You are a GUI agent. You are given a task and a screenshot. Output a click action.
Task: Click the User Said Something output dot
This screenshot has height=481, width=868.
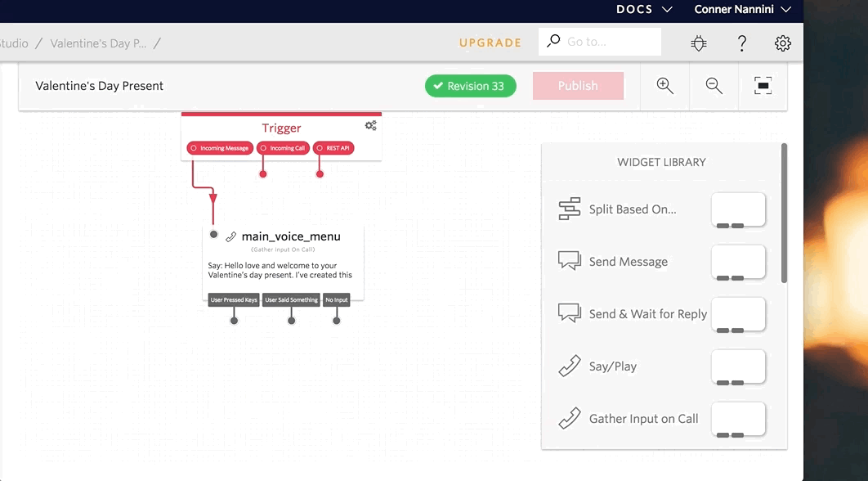click(292, 321)
